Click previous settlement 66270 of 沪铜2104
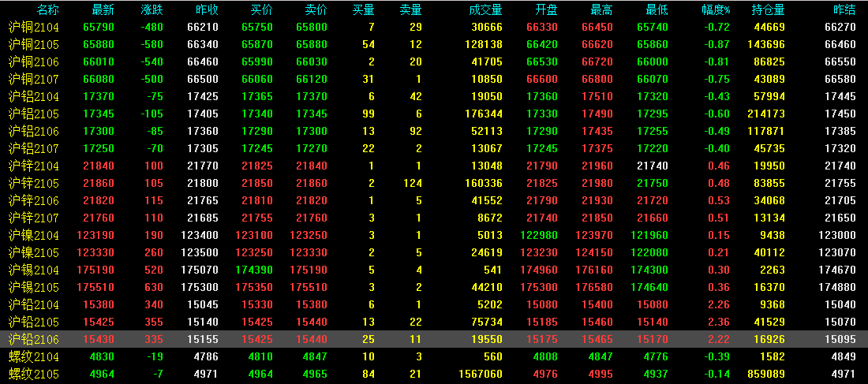Viewport: 868px width, 384px height. click(840, 27)
